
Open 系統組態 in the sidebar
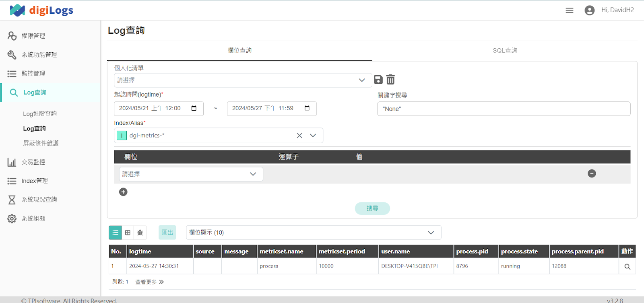coord(33,218)
